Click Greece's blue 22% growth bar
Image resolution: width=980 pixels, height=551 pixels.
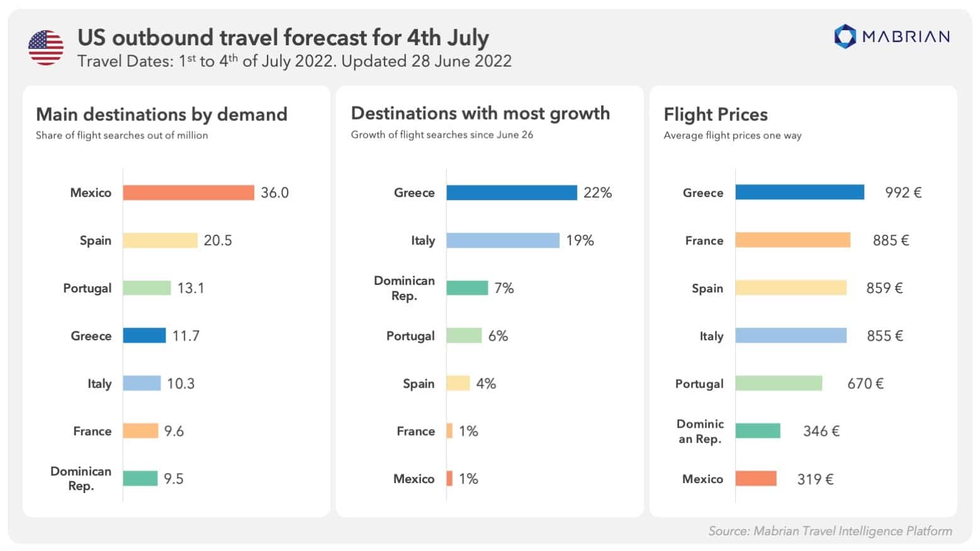[511, 192]
